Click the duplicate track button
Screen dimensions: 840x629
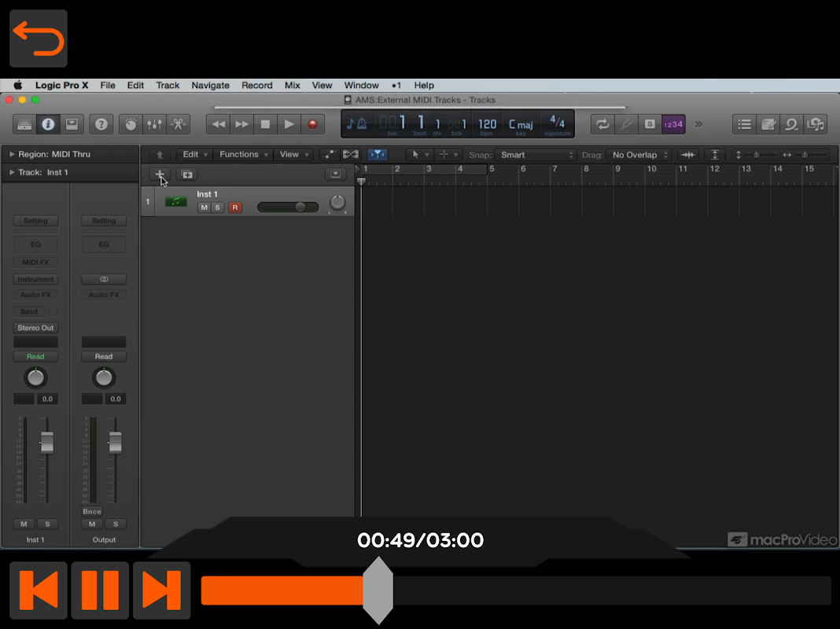(x=187, y=175)
